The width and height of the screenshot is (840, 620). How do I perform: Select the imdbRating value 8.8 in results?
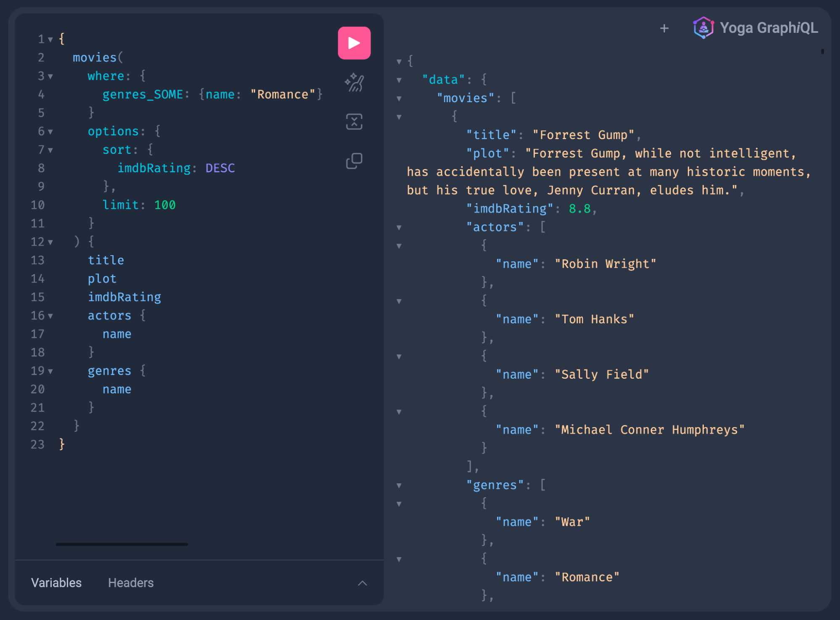[x=580, y=208]
